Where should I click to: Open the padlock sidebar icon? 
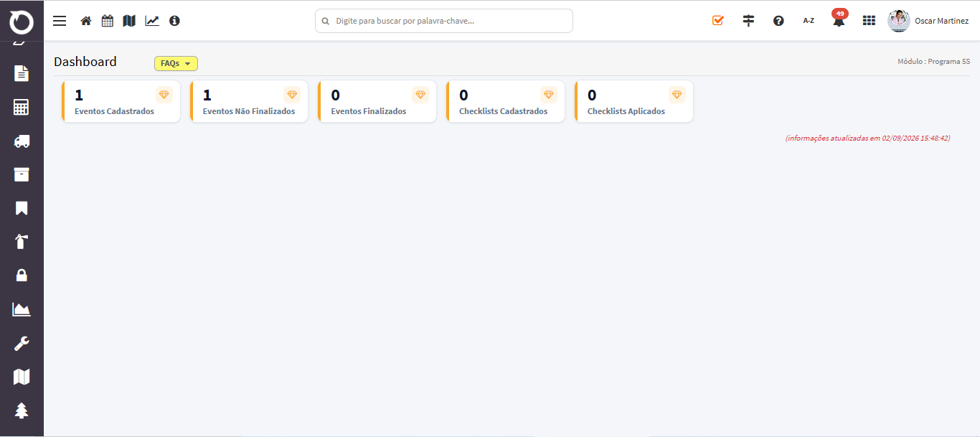[22, 275]
